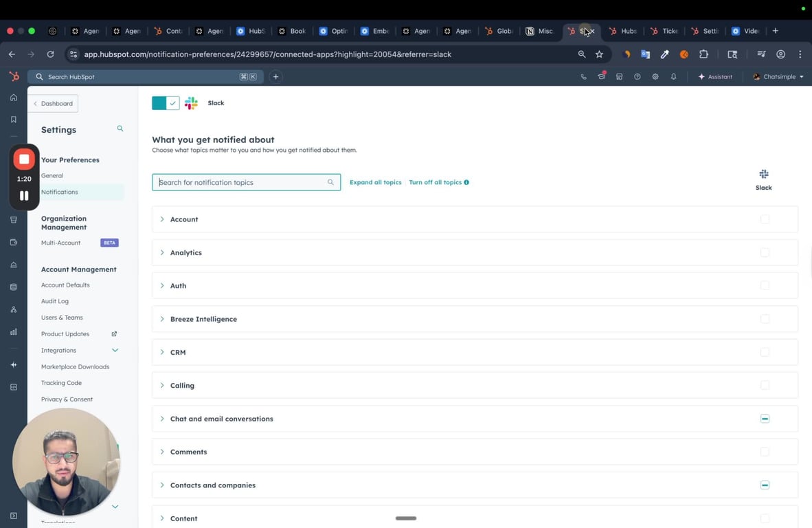Expand the Comments topic
The image size is (812, 528).
point(162,452)
